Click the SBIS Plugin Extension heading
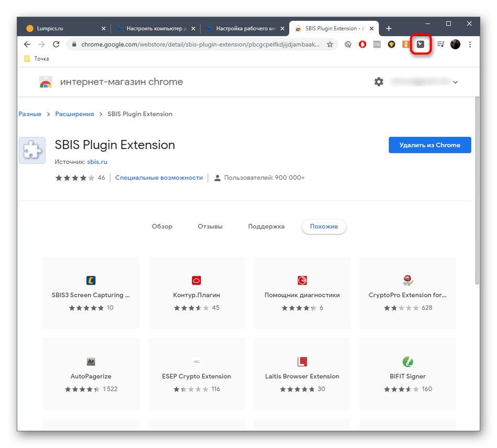The height and width of the screenshot is (448, 497). (115, 145)
